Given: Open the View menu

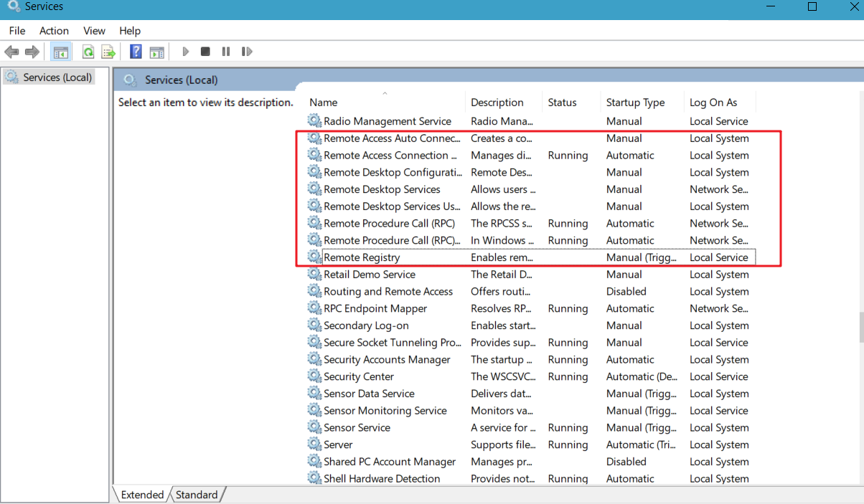Looking at the screenshot, I should point(94,31).
